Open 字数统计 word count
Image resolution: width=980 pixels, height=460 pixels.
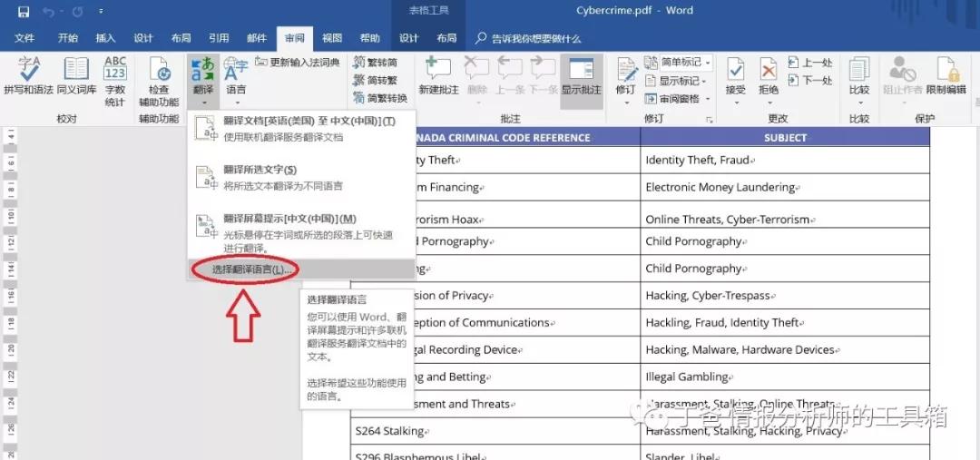[115, 82]
